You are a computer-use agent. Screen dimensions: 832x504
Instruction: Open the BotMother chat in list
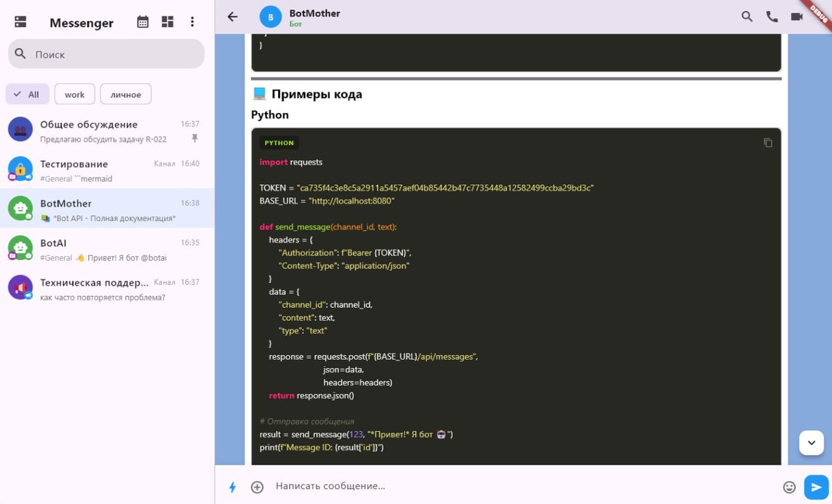[107, 209]
